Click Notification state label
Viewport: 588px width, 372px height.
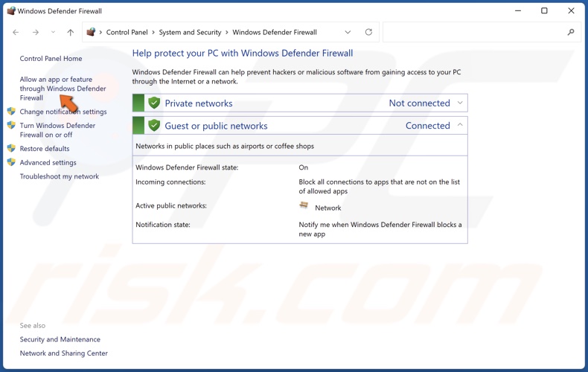163,225
